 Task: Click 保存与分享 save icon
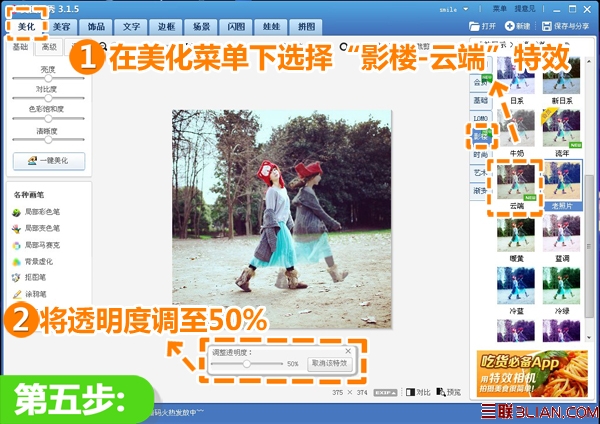point(546,26)
